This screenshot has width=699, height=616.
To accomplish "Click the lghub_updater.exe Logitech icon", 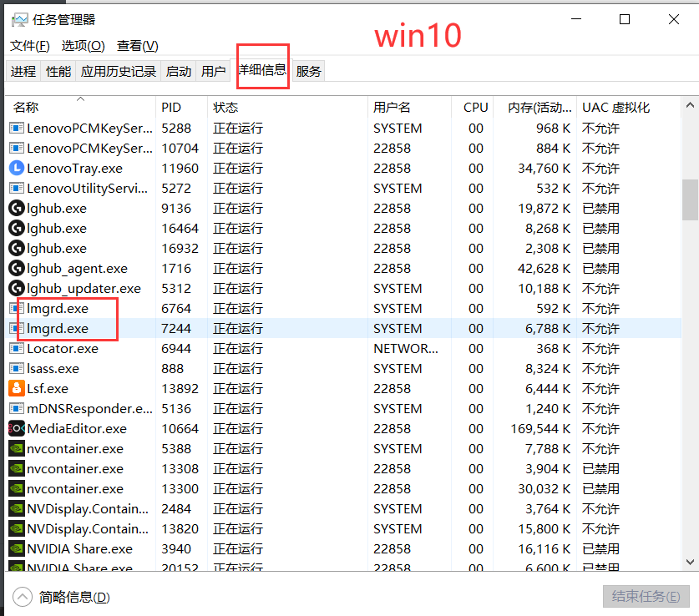I will (x=17, y=288).
